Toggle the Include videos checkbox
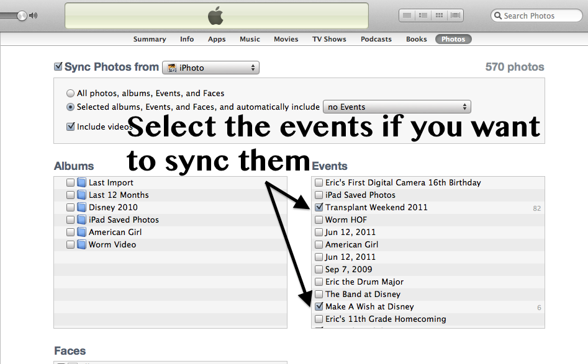 (71, 127)
